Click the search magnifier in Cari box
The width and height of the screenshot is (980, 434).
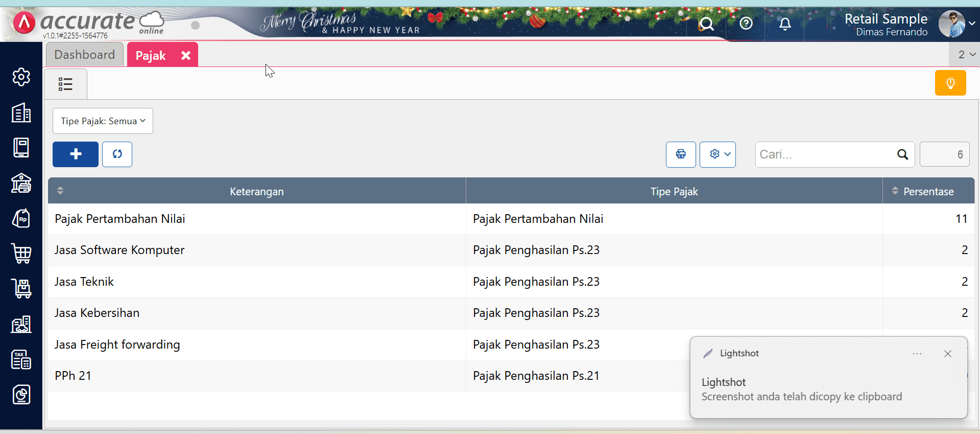[x=902, y=154]
